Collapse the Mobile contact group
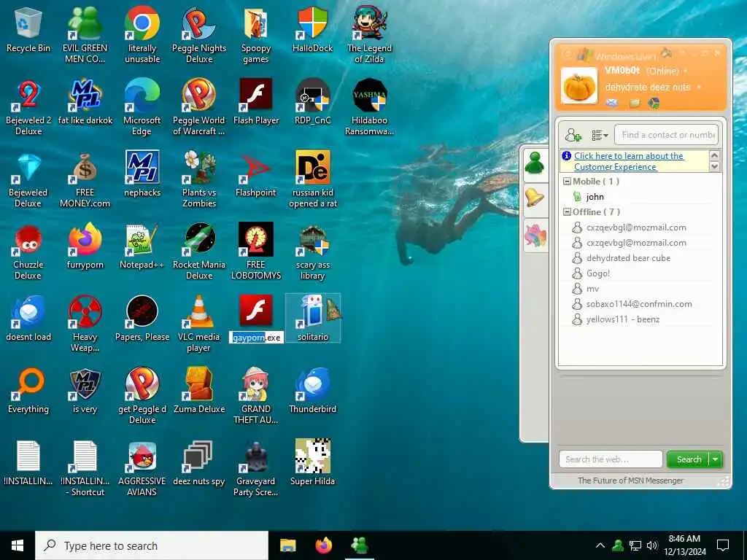The image size is (747, 560). [567, 182]
